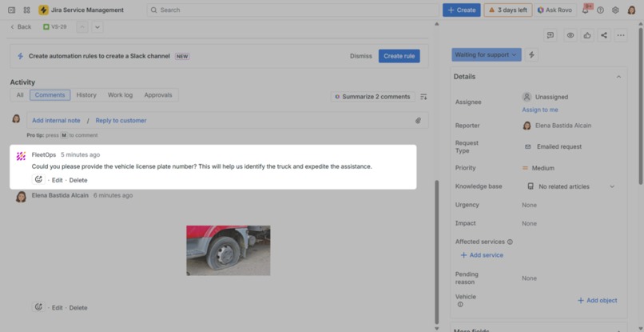Click the Create rule button
This screenshot has height=332, width=644.
pyautogui.click(x=400, y=56)
